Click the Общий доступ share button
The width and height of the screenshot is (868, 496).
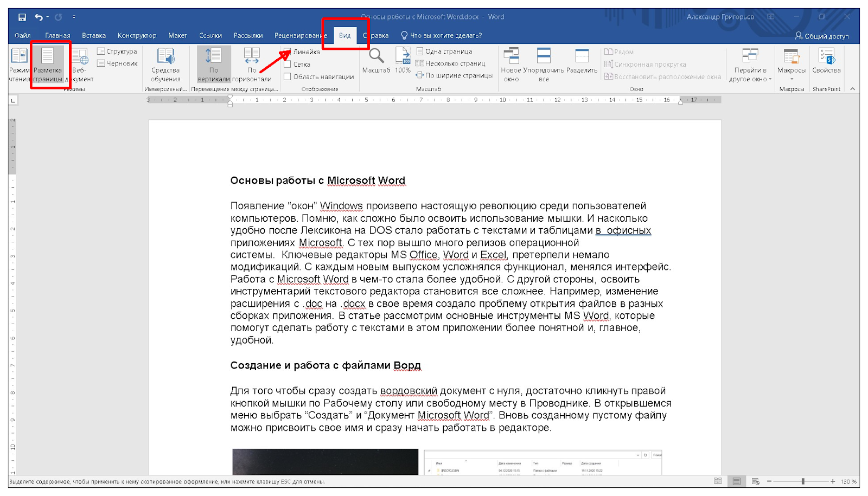point(822,36)
